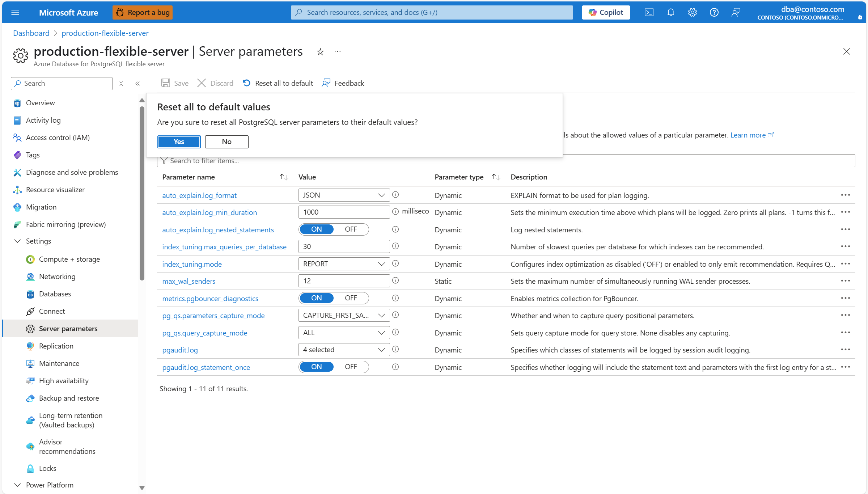Click the Copilot button
Viewport: 868px width, 494px height.
pyautogui.click(x=606, y=12)
